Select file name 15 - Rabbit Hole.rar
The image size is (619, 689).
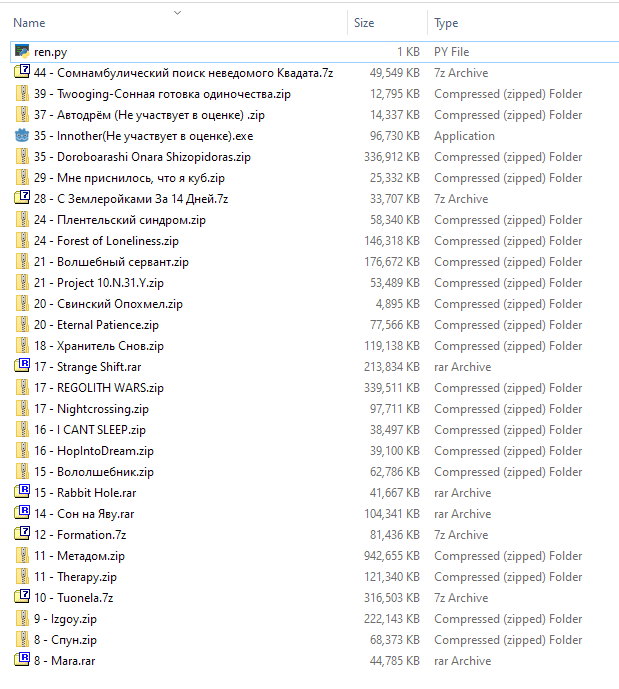tap(85, 493)
